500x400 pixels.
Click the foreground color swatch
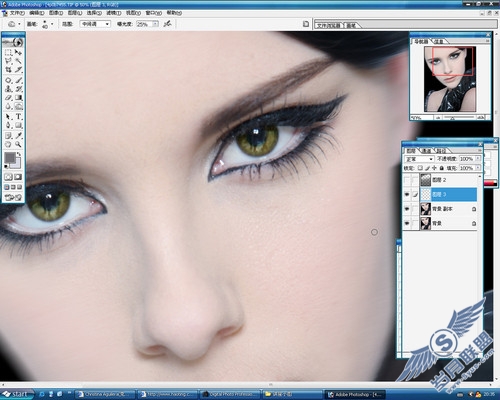(10, 158)
